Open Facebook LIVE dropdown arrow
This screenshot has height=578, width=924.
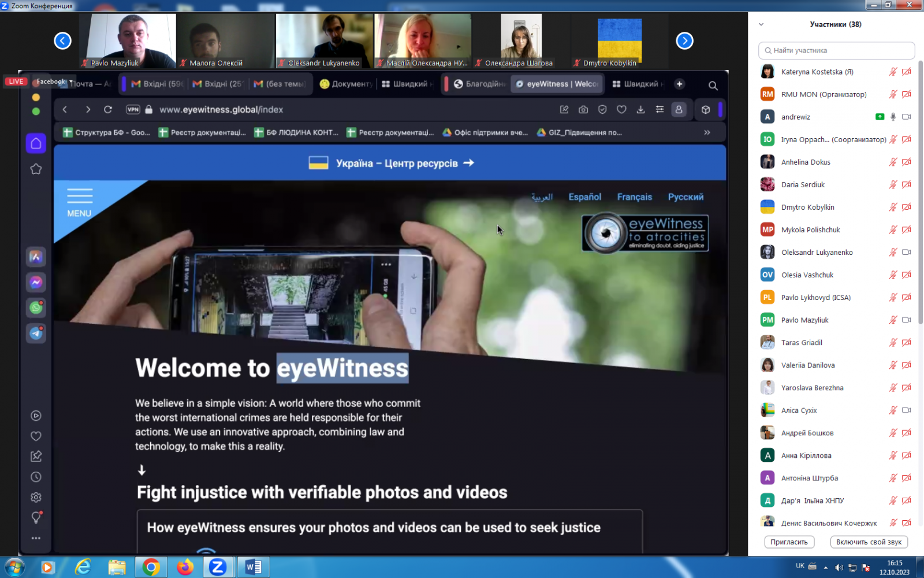pyautogui.click(x=71, y=81)
